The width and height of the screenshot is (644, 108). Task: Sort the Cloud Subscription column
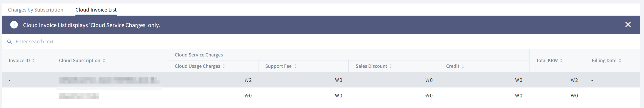(104, 60)
